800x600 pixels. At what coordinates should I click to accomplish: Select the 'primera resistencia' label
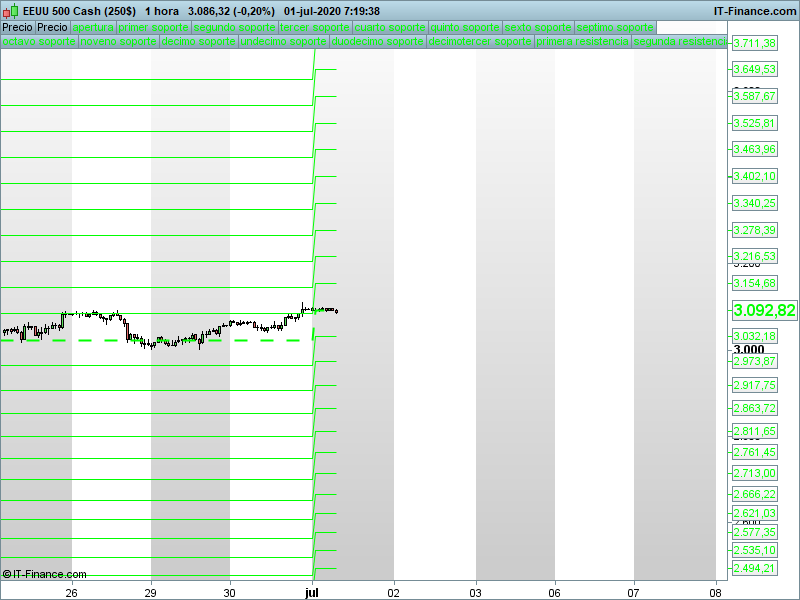[x=582, y=41]
